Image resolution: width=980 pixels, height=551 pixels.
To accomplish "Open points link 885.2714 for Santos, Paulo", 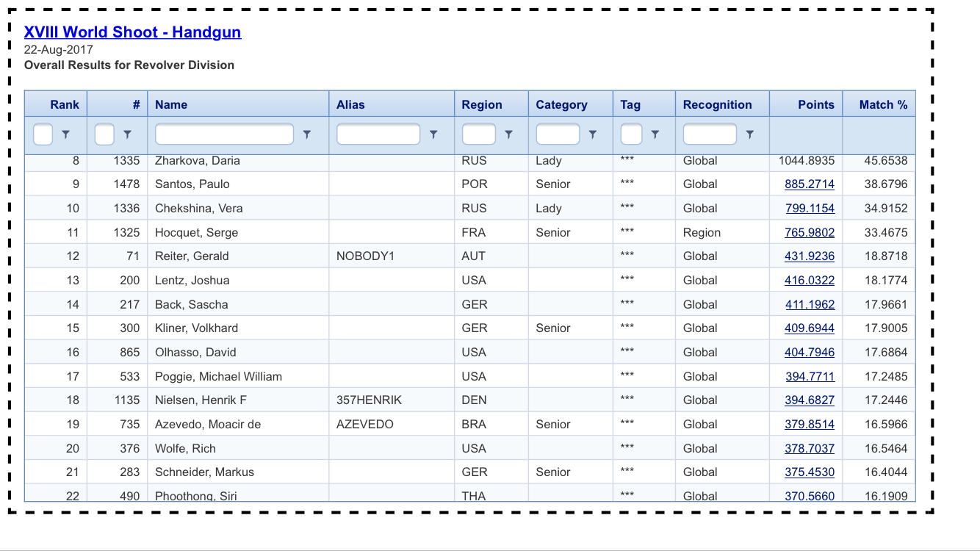I will [810, 184].
